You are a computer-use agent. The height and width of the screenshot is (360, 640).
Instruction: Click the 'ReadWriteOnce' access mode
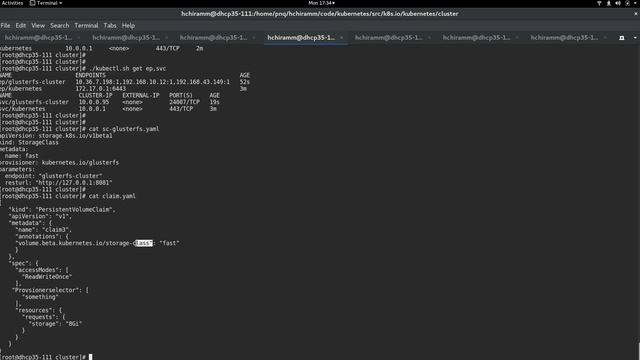point(47,277)
